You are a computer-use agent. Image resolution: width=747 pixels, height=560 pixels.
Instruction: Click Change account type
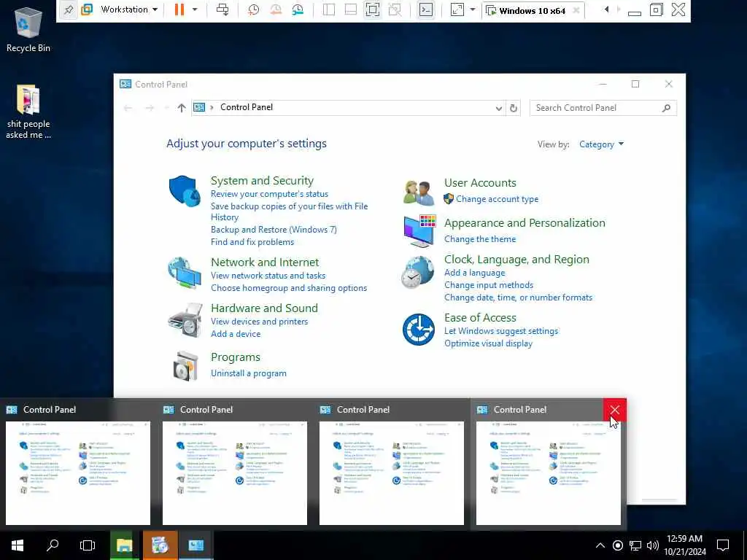[497, 199]
